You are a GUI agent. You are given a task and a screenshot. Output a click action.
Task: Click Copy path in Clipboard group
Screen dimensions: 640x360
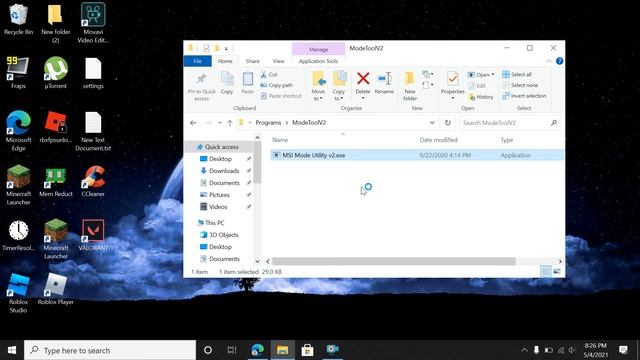click(x=276, y=85)
